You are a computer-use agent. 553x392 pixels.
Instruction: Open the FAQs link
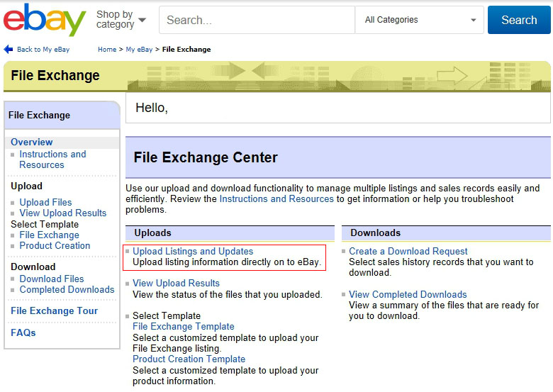pyautogui.click(x=23, y=332)
